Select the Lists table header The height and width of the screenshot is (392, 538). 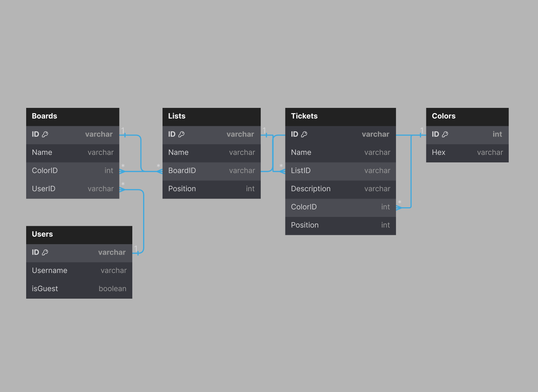(x=211, y=116)
